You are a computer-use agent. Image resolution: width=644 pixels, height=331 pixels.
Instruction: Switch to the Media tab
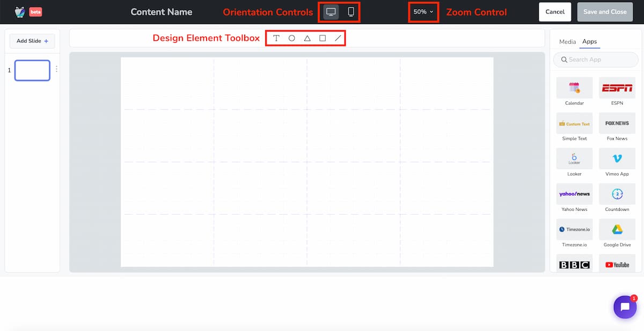[x=567, y=41]
